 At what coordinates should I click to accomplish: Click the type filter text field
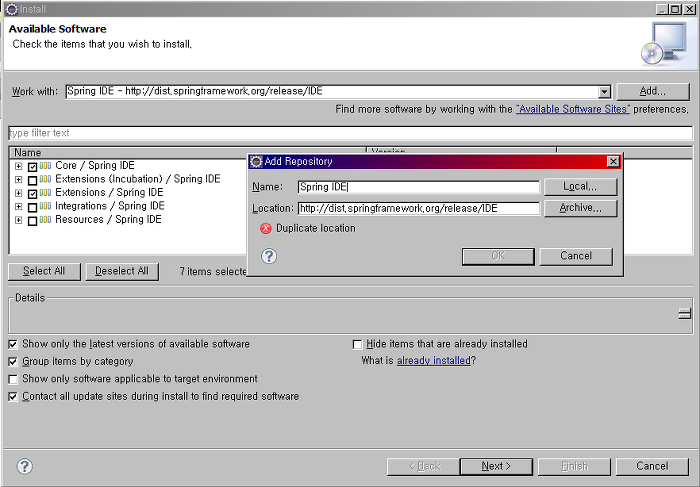click(x=350, y=133)
